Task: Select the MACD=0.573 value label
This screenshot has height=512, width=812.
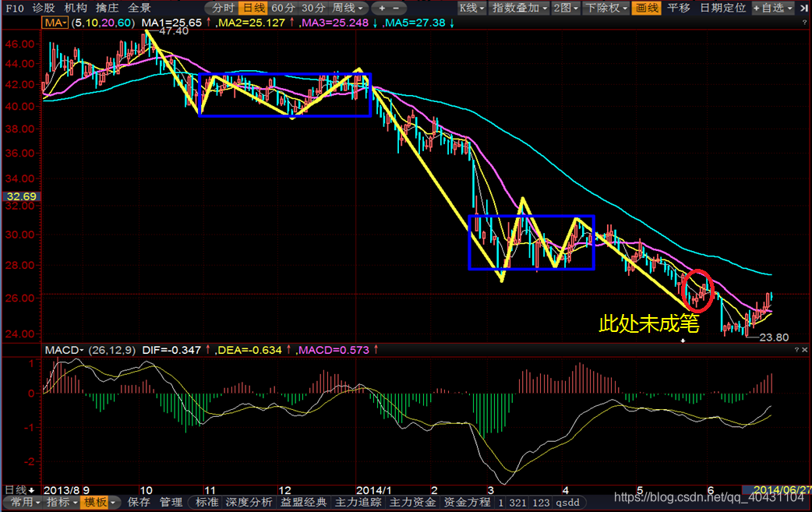Action: click(x=334, y=350)
